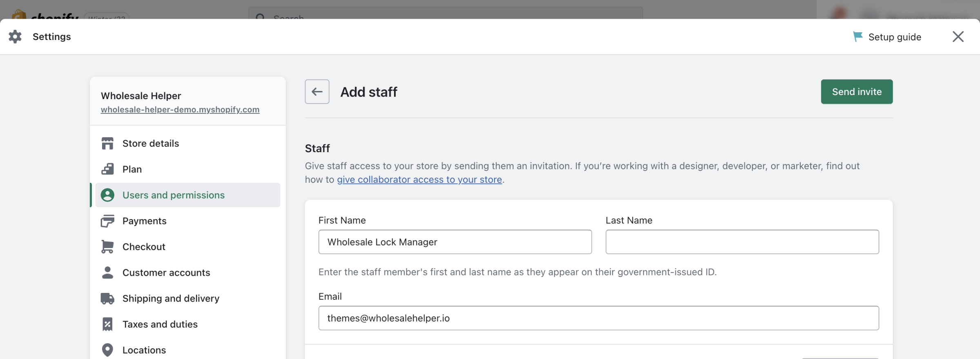This screenshot has height=359, width=980.
Task: Click the Plan icon in sidebar
Action: tap(107, 169)
